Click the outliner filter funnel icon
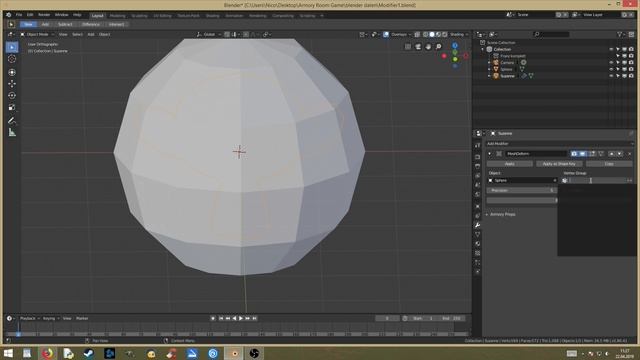 tap(620, 34)
